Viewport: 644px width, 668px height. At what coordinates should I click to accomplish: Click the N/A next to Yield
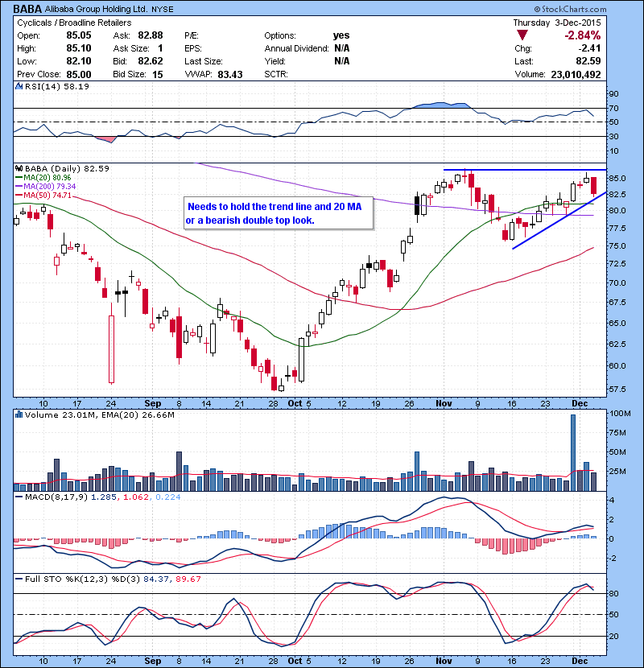pyautogui.click(x=342, y=61)
